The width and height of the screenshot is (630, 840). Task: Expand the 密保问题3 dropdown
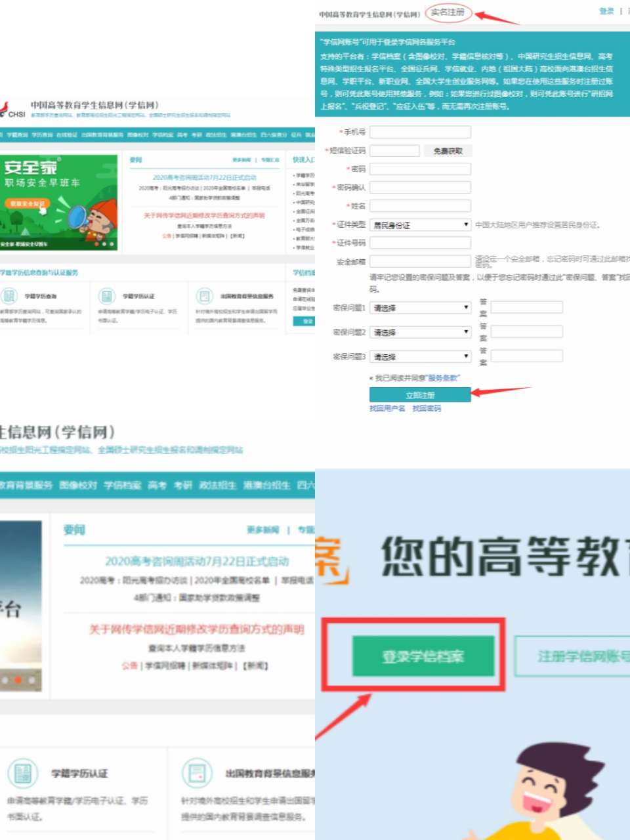[x=420, y=357]
